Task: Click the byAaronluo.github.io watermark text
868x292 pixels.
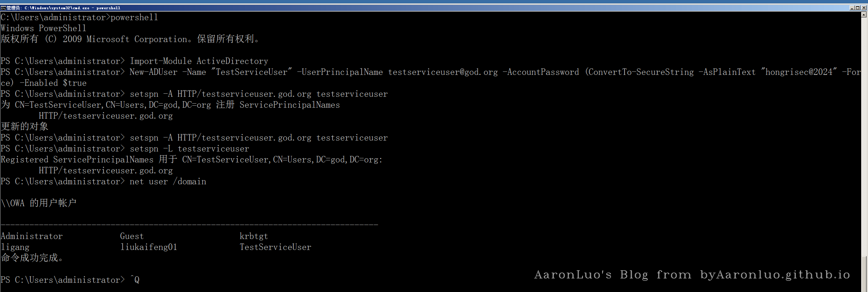Action: (775, 275)
